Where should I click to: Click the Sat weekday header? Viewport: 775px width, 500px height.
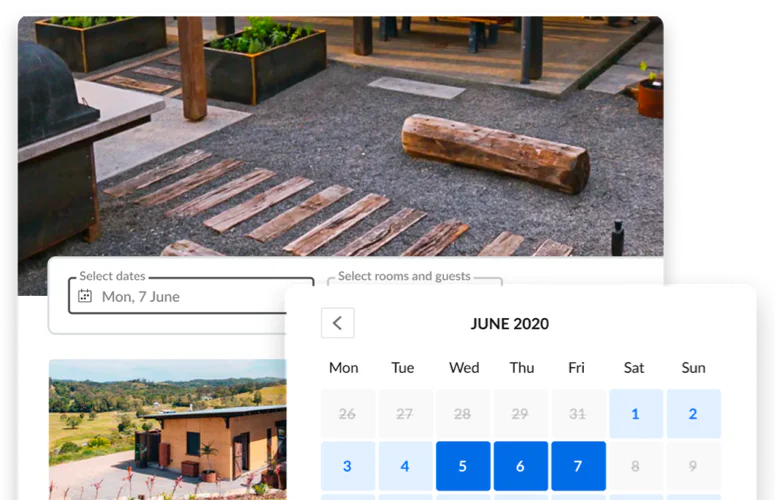[x=634, y=368]
